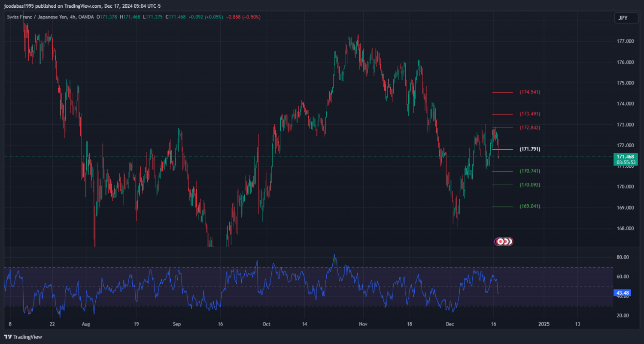Viewport: 644px width, 344px height.
Task: Select the green support label 169.041
Action: pos(530,206)
